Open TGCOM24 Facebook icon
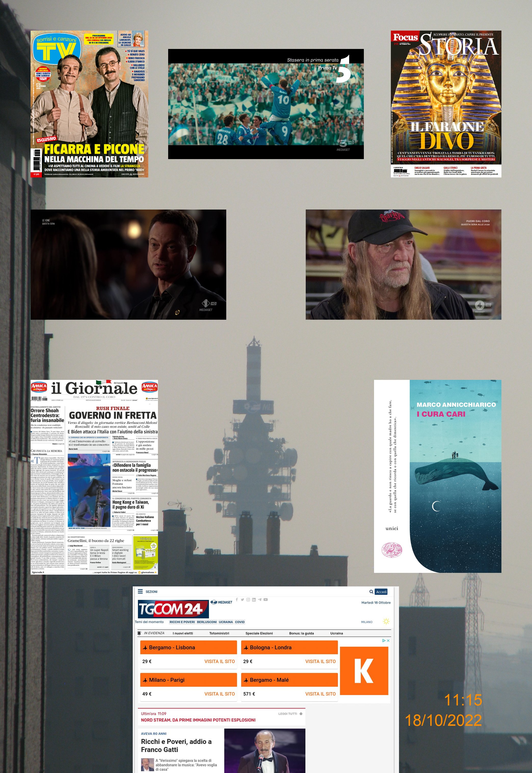 pyautogui.click(x=237, y=600)
